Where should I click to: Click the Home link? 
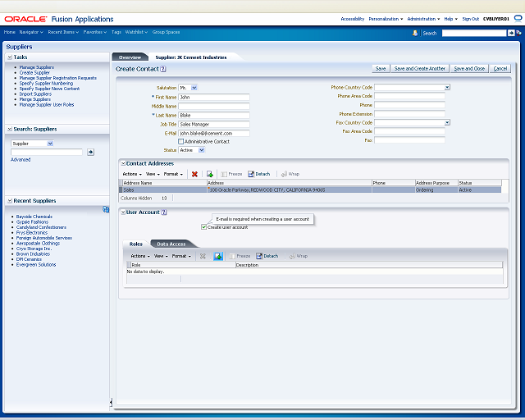[9, 32]
